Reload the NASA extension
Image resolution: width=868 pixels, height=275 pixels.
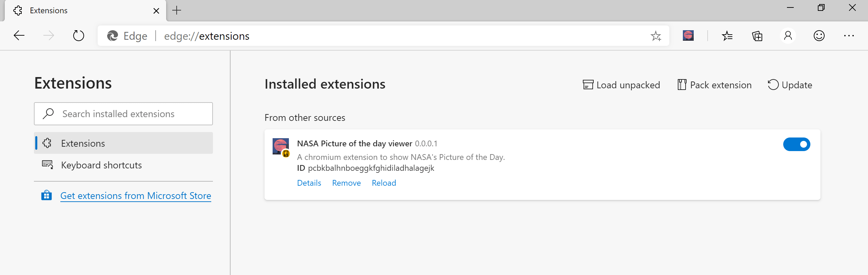pyautogui.click(x=384, y=183)
